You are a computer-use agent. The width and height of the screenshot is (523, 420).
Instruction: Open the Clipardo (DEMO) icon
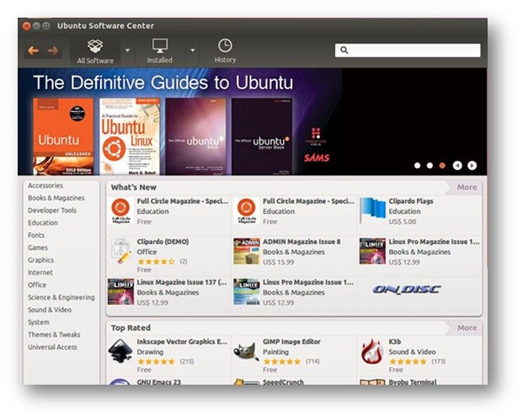(120, 251)
